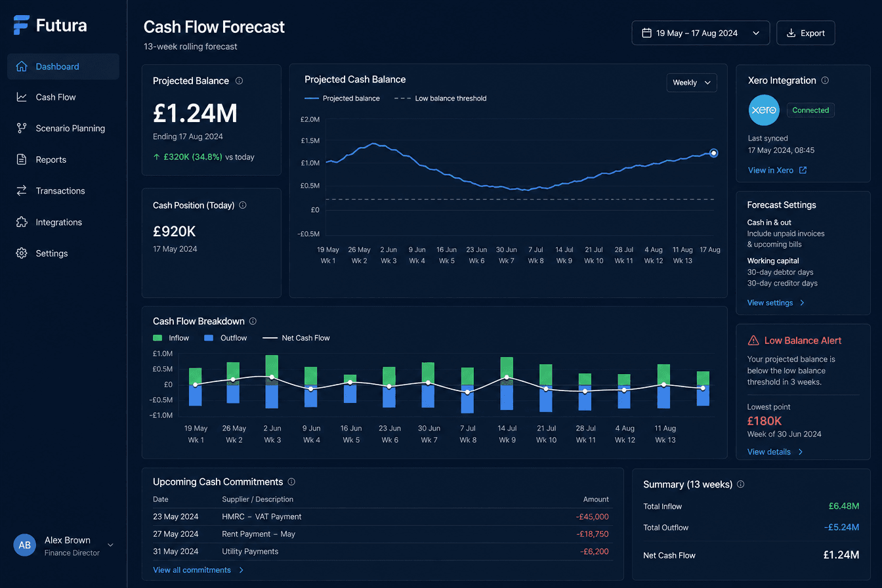This screenshot has height=588, width=882.
Task: Navigate to Reports
Action: (x=63, y=159)
